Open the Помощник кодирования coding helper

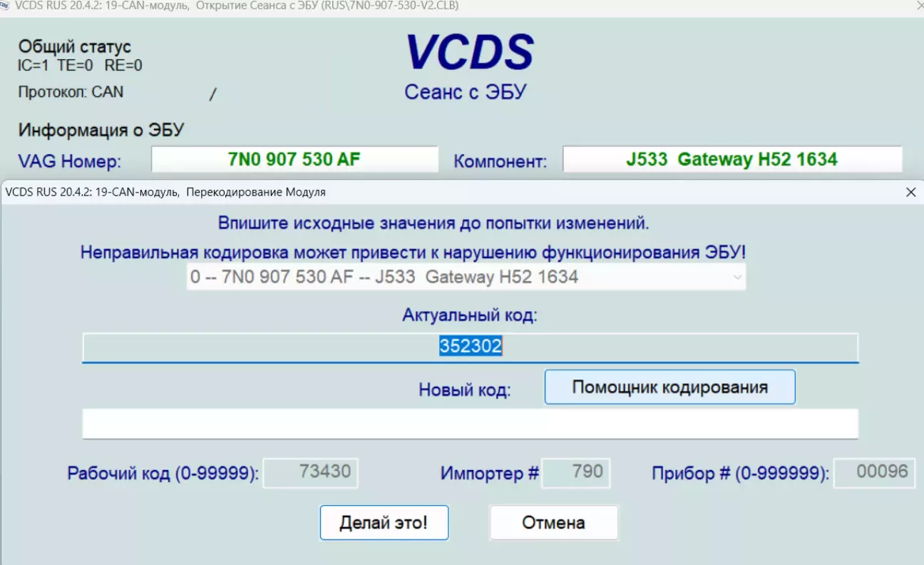tap(669, 387)
